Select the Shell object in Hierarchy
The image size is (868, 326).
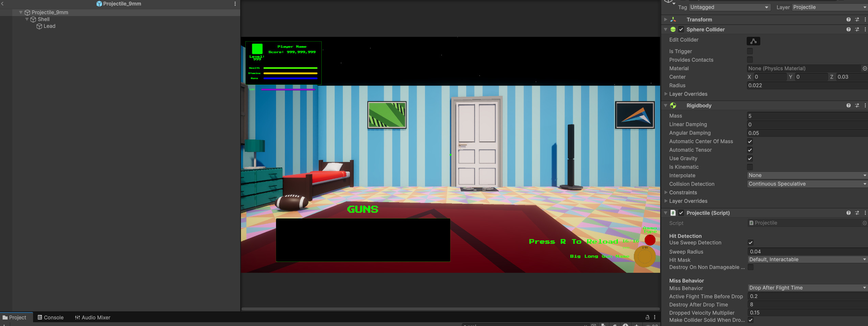pos(44,19)
